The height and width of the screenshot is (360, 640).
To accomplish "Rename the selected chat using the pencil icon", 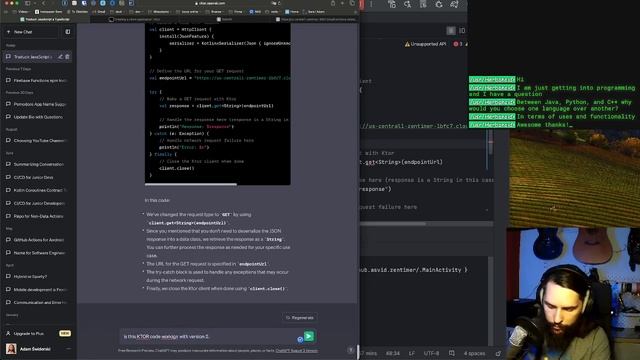I will point(60,57).
